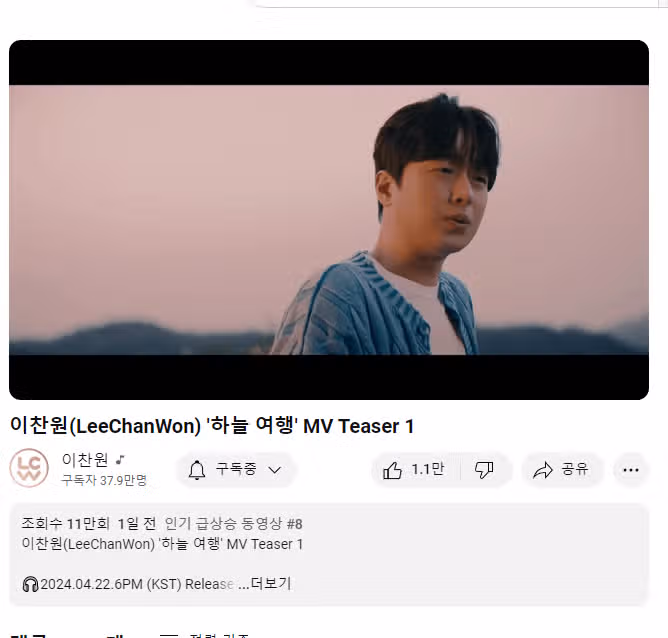
Task: Click the 2024.04.22.6PM (KST) Release line
Action: coord(137,584)
